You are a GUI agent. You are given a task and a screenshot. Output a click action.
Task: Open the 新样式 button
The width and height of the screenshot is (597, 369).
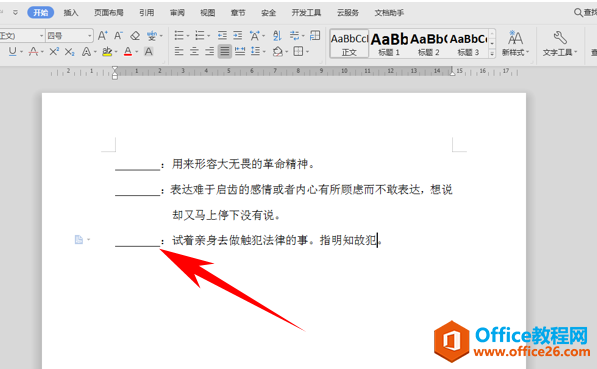point(515,43)
